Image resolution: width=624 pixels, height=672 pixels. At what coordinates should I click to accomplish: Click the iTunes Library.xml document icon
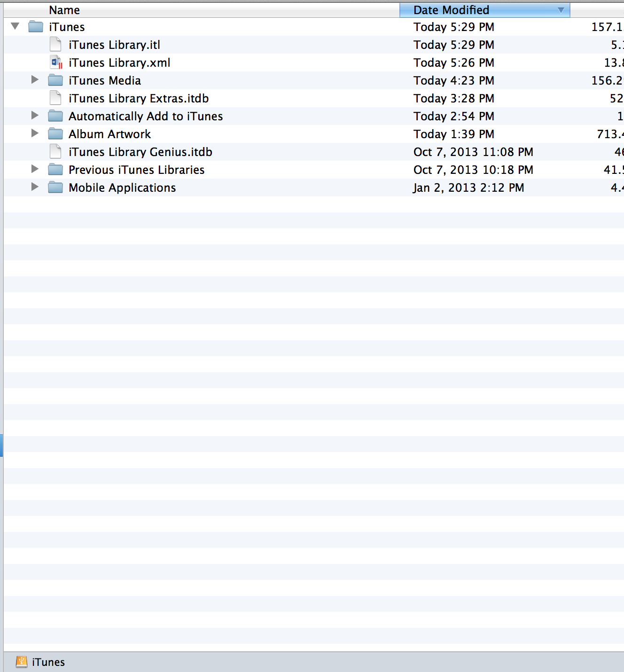(56, 63)
